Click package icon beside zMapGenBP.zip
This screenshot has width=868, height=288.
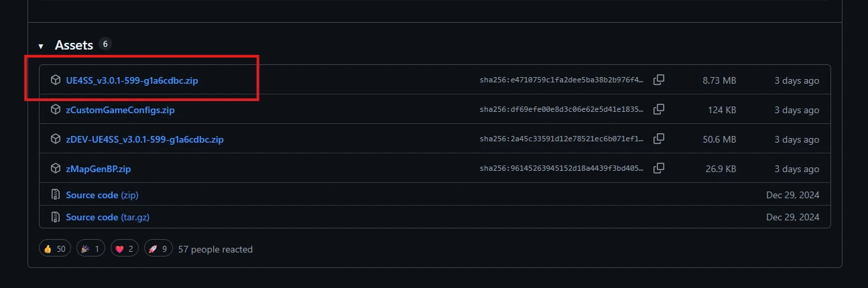click(56, 169)
